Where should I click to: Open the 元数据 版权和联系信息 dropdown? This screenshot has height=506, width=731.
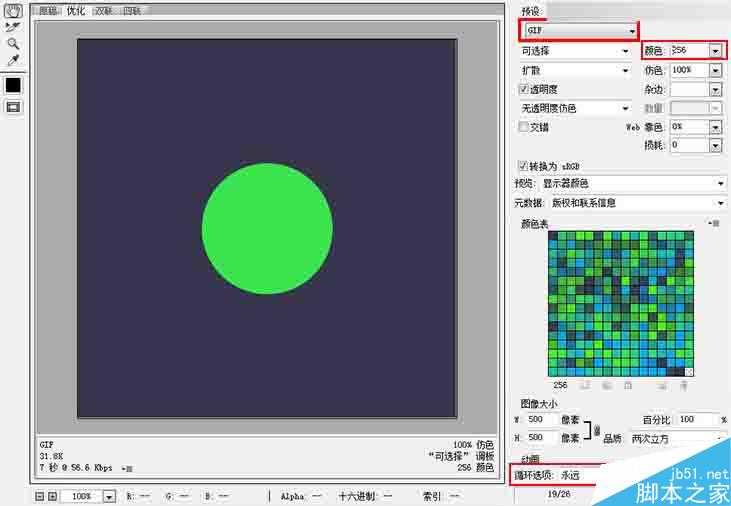pyautogui.click(x=637, y=203)
